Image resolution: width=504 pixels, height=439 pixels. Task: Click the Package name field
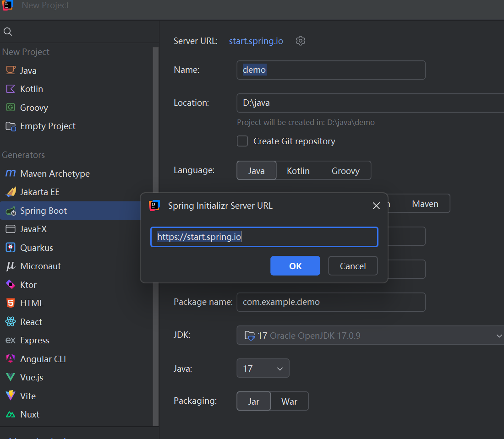click(x=331, y=302)
